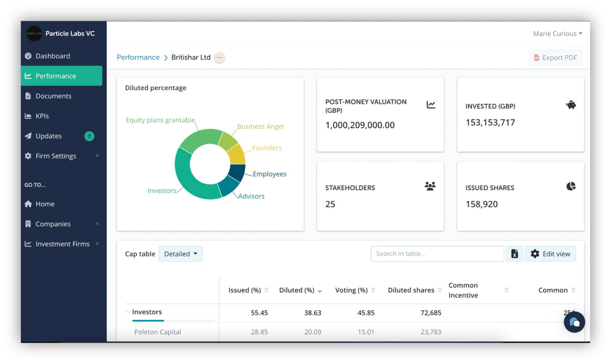This screenshot has height=364, width=611.
Task: Click the invested value 153,153,717
Action: (490, 122)
